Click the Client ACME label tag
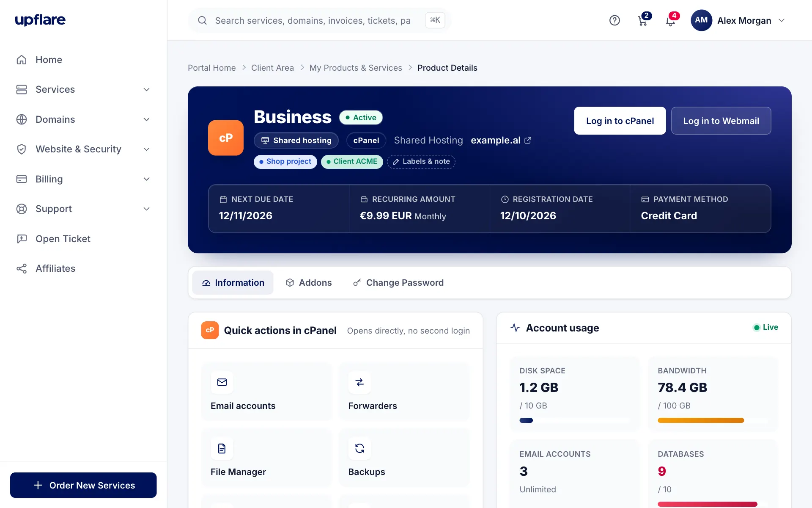Image resolution: width=812 pixels, height=508 pixels. [x=352, y=161]
